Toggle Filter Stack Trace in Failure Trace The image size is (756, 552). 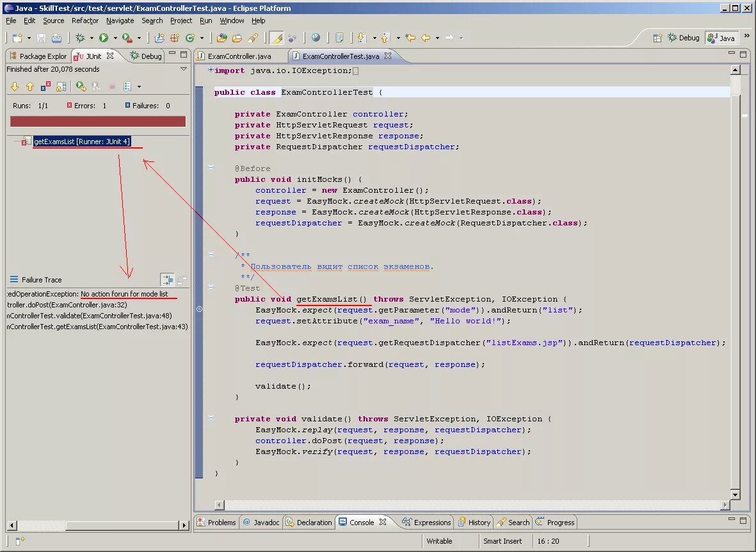[167, 279]
